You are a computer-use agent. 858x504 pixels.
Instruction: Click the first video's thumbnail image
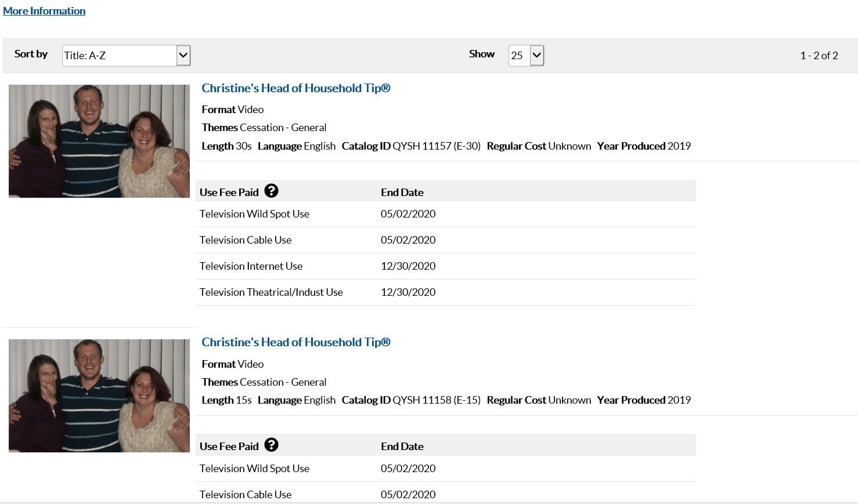click(99, 141)
